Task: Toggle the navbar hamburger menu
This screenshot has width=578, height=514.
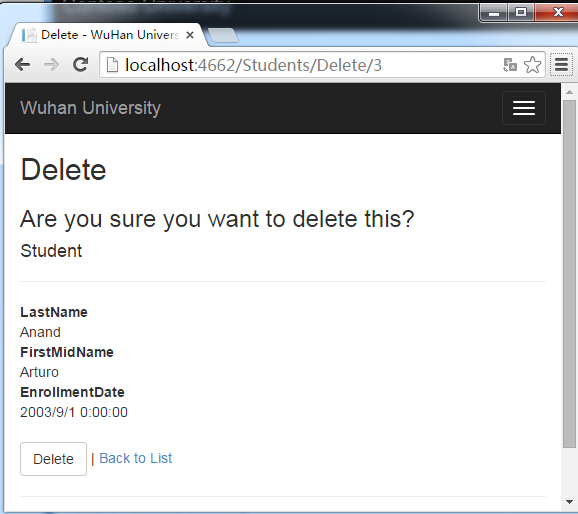Action: pos(523,108)
